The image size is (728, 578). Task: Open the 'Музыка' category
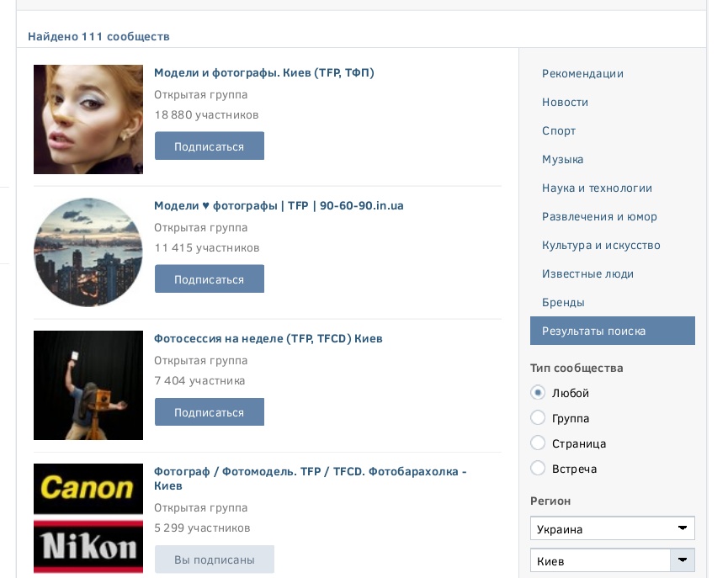(562, 160)
